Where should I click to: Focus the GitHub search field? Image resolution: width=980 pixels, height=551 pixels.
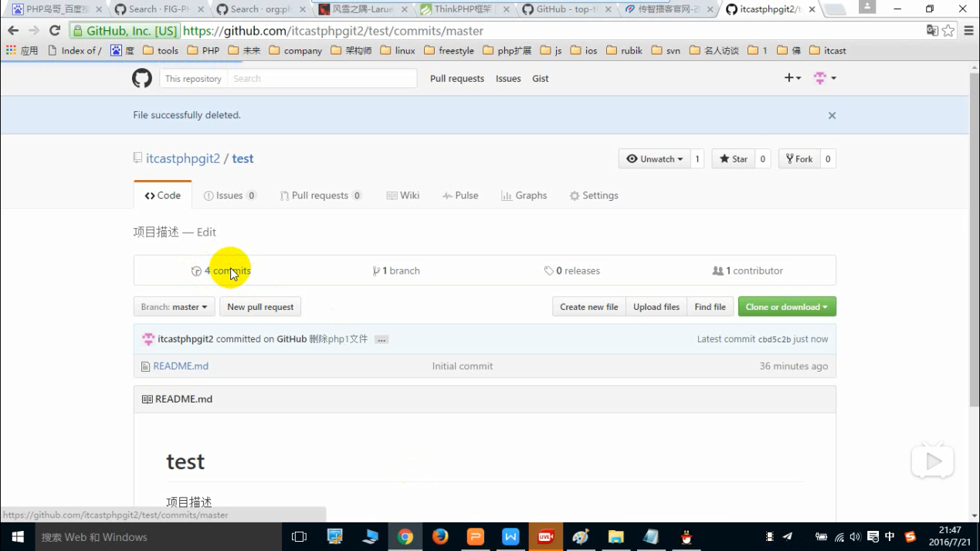(x=322, y=79)
